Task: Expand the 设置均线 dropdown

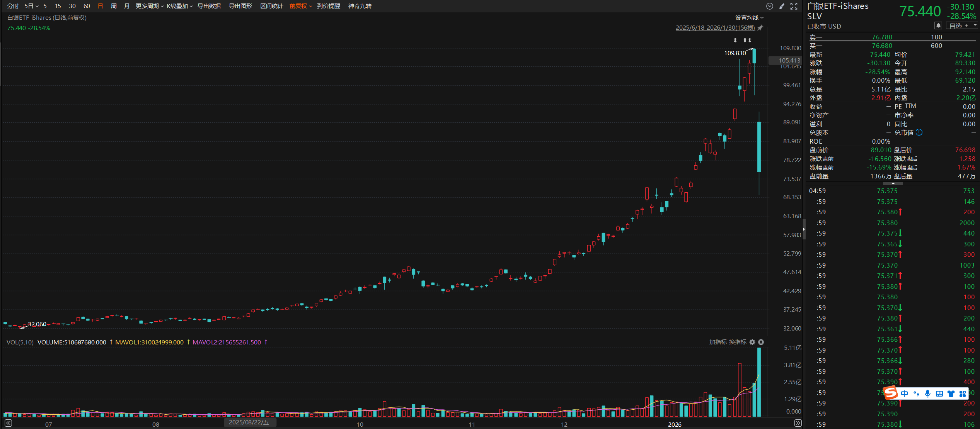Action: [749, 18]
